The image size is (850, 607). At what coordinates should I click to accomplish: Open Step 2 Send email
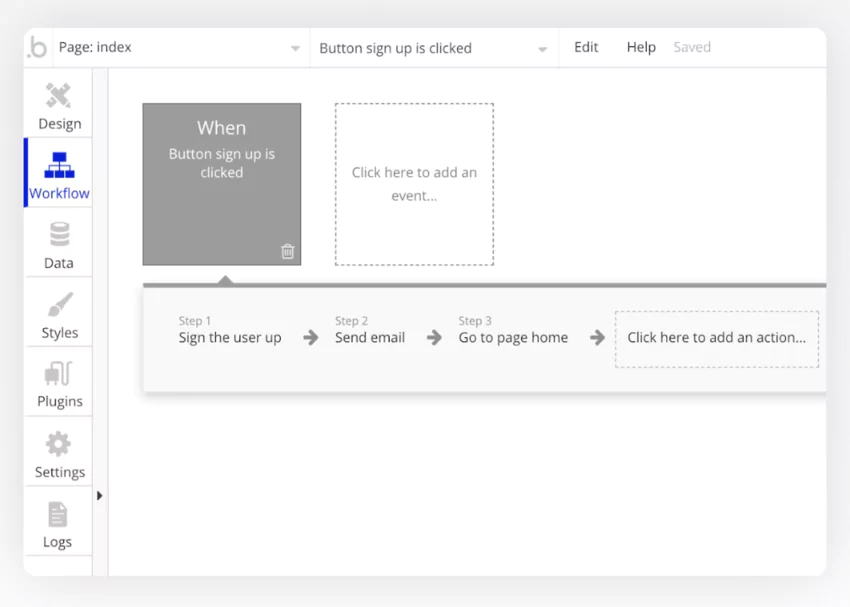click(369, 337)
